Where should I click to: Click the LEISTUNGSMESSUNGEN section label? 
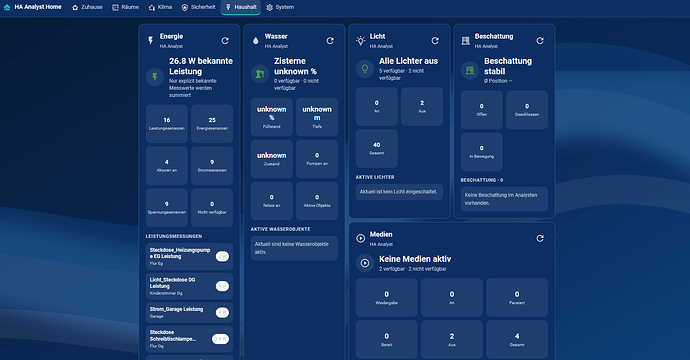[x=174, y=236]
